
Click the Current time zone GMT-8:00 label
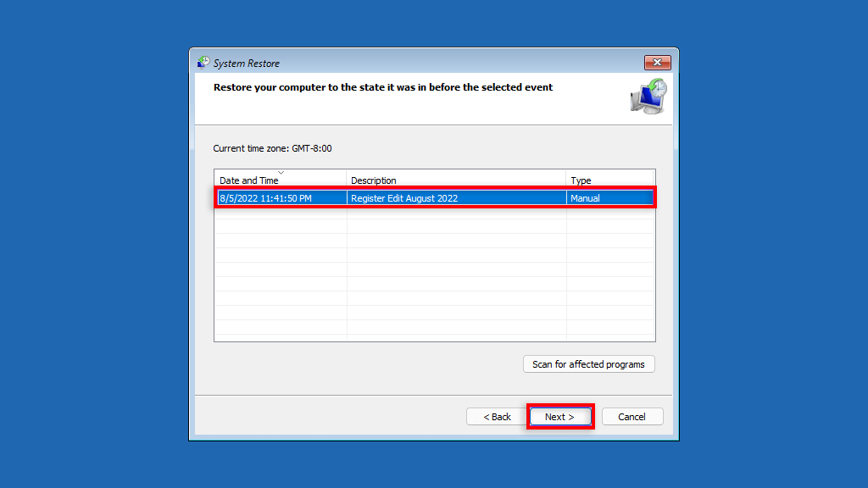coord(272,148)
